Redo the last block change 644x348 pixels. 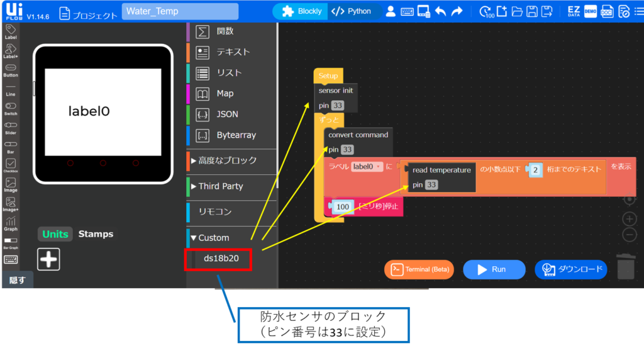pos(457,11)
